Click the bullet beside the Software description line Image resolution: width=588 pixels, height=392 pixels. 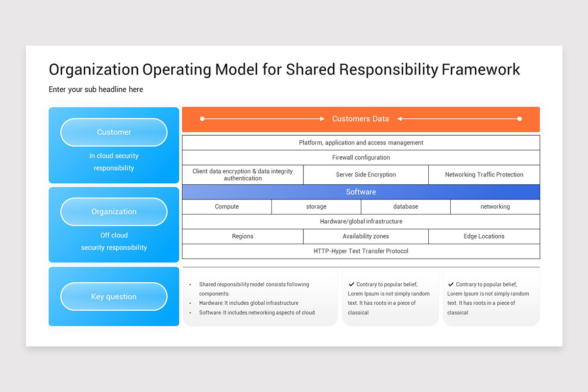(x=191, y=312)
